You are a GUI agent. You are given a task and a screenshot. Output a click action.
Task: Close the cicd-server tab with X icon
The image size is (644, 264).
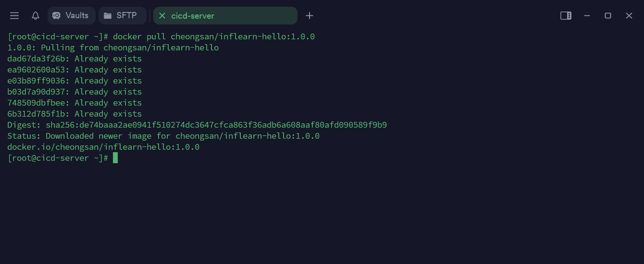click(162, 16)
